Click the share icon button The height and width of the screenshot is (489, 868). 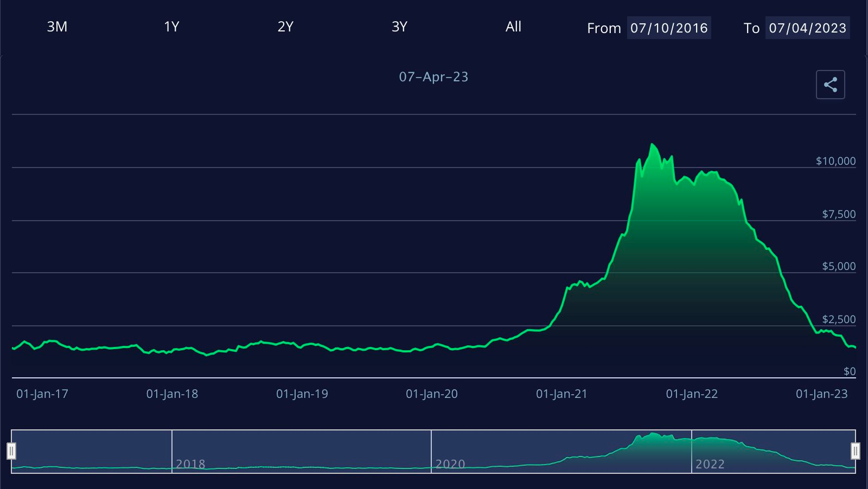(830, 85)
